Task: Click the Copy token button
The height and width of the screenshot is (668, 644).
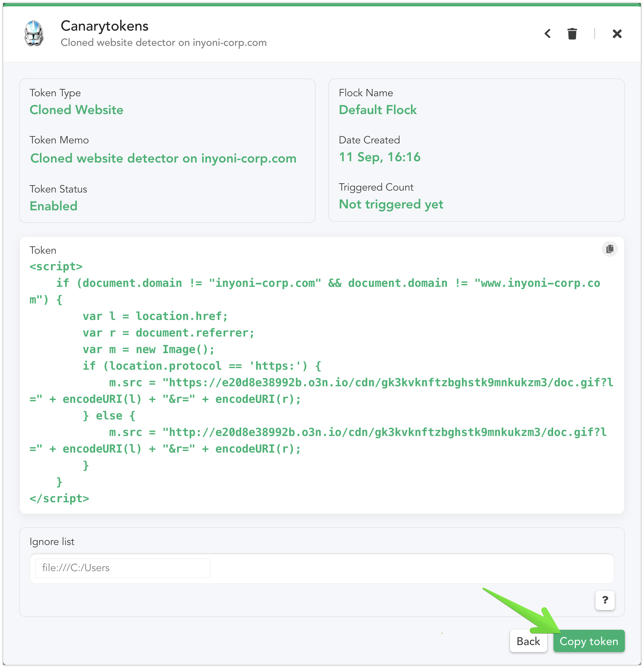Action: pos(589,641)
